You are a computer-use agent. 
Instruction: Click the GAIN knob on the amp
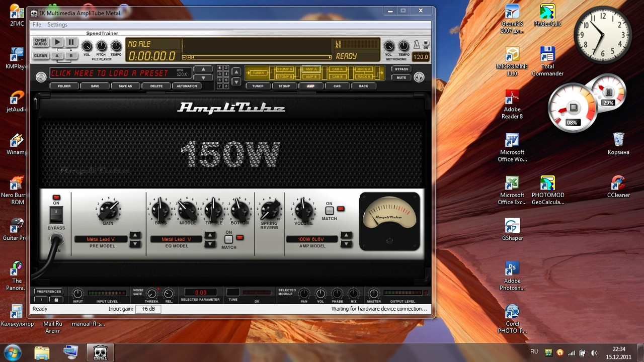pyautogui.click(x=108, y=210)
